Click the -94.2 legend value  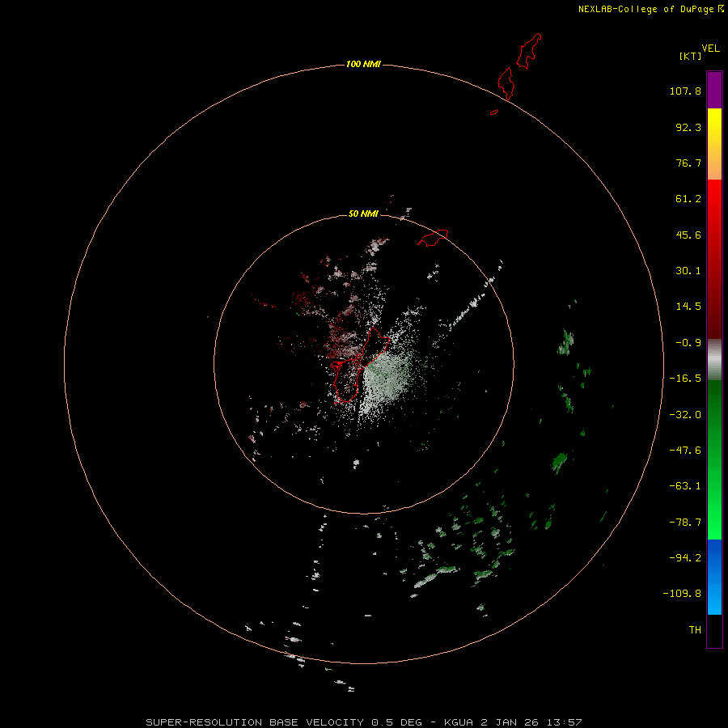(685, 558)
